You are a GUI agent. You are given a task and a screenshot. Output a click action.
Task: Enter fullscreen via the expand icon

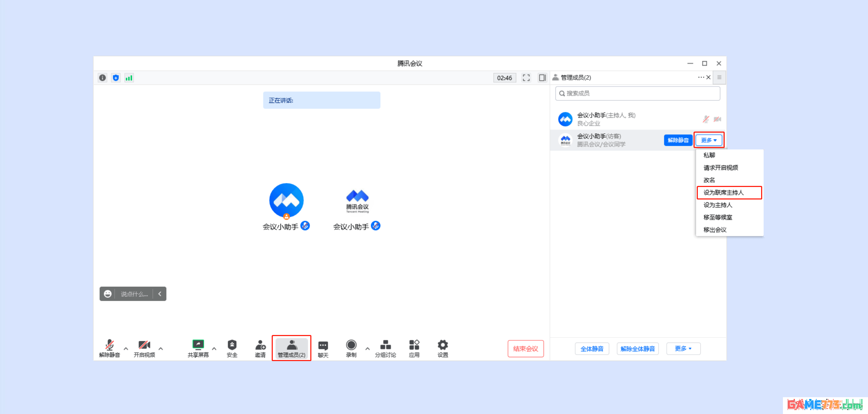pos(526,78)
